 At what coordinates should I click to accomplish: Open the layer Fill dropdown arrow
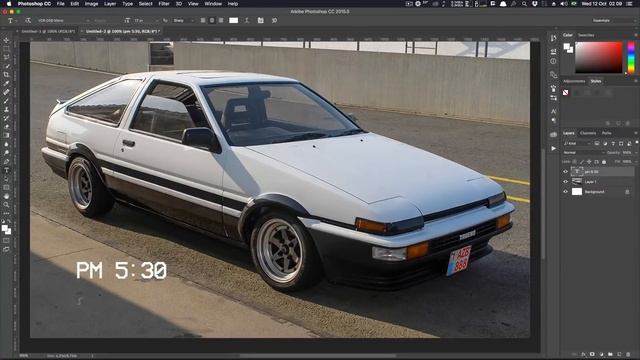click(x=636, y=162)
